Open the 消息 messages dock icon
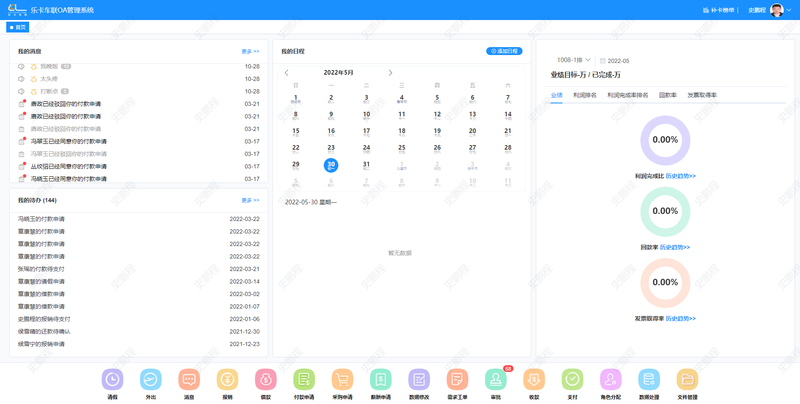 coord(188,380)
